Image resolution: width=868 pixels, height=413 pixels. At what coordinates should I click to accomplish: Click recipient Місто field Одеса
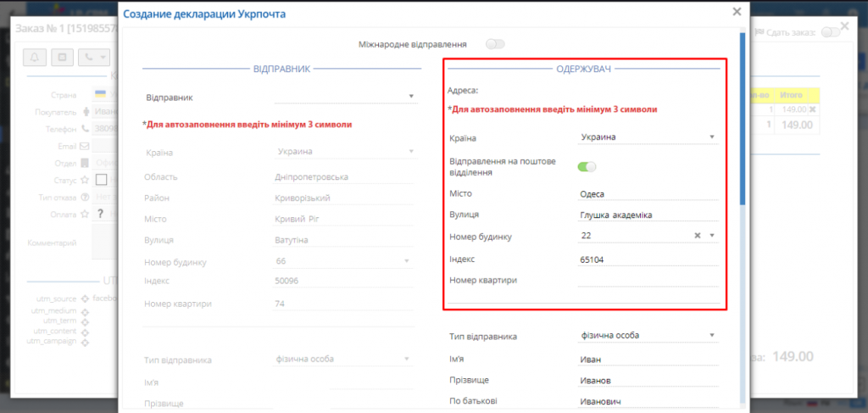[x=648, y=193]
